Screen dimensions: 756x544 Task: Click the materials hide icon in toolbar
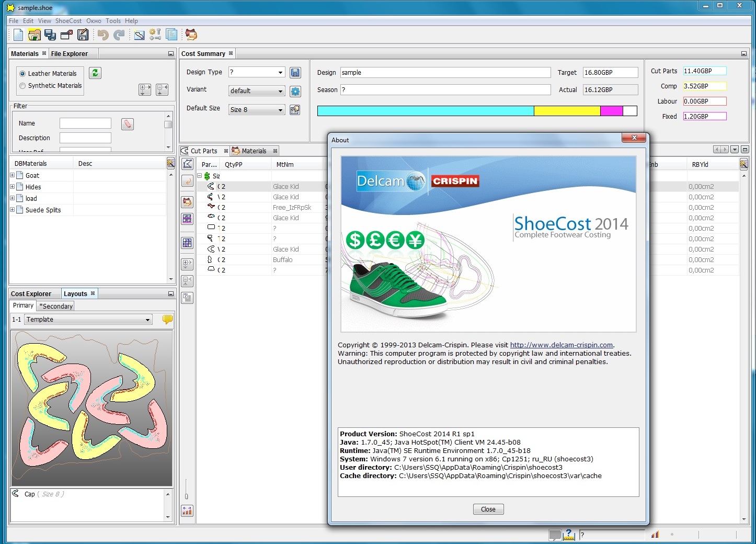click(191, 35)
